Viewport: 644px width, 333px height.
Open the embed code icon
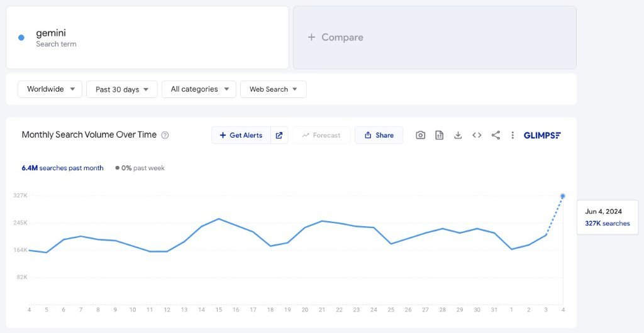coord(477,135)
